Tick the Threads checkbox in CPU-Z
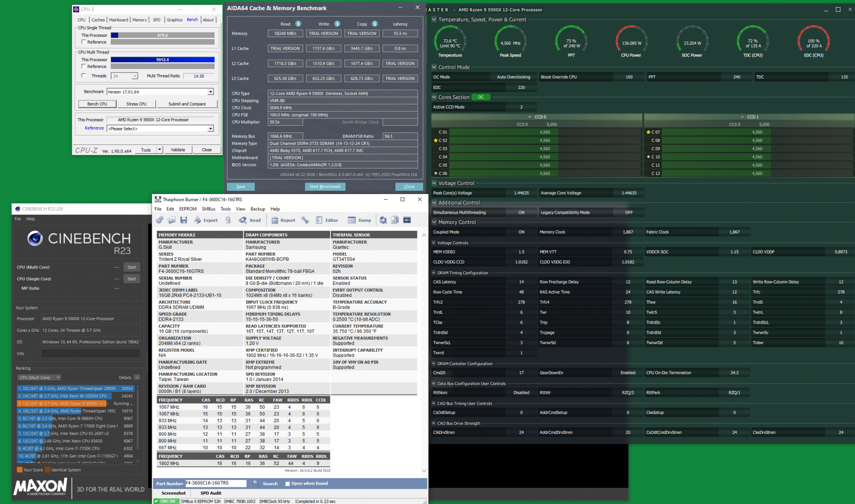The width and height of the screenshot is (855, 504). click(x=84, y=76)
